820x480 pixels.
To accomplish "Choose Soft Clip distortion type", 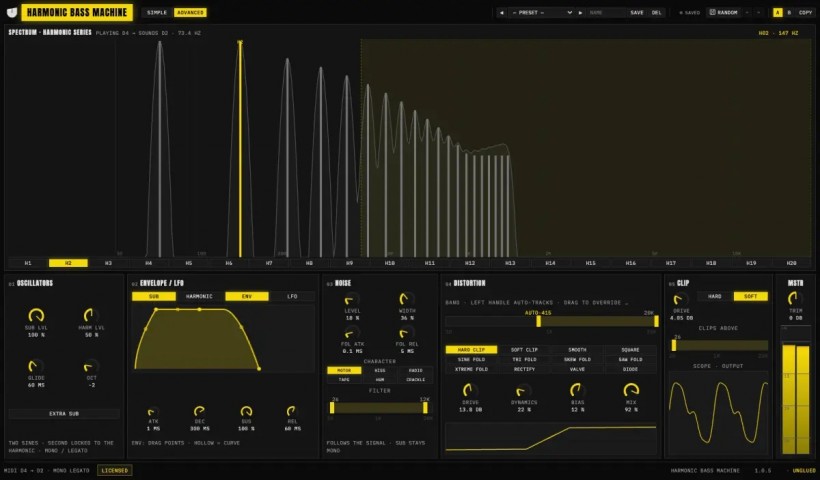I will click(524, 349).
